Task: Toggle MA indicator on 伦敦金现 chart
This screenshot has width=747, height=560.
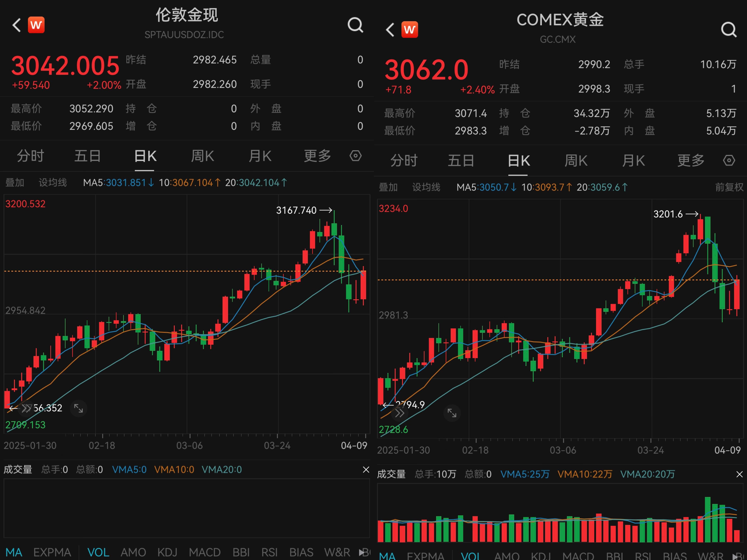Action: click(x=14, y=552)
